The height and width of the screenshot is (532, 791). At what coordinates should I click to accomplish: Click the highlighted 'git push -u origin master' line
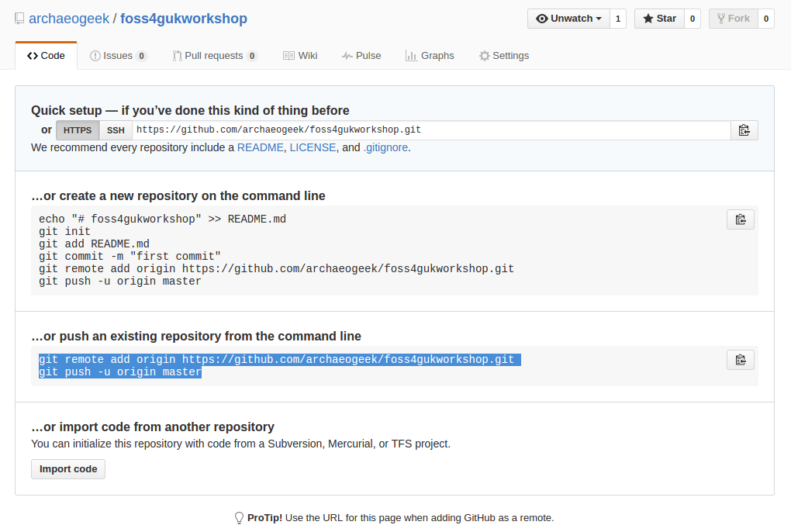(120, 372)
